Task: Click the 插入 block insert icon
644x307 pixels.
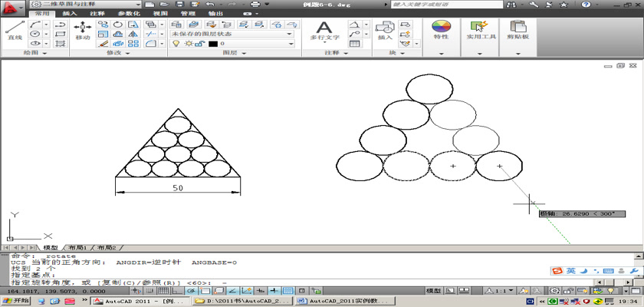Action: coord(385,29)
